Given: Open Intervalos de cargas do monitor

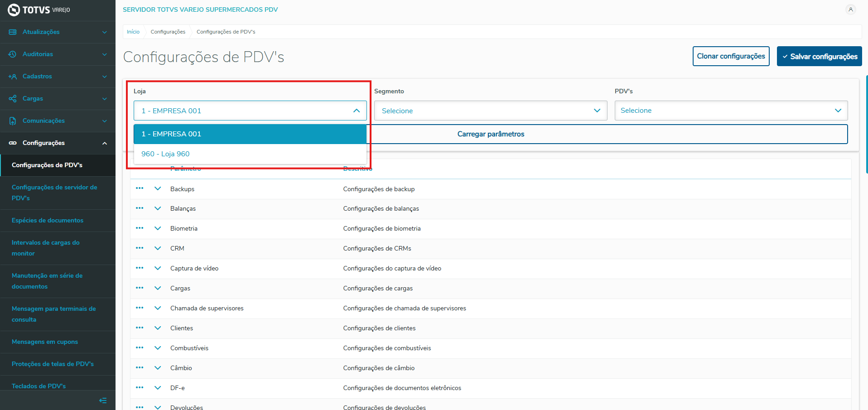Looking at the screenshot, I should (x=58, y=248).
